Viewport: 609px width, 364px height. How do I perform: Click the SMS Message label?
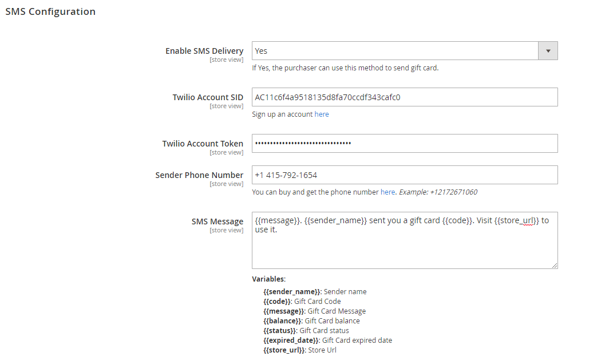(x=217, y=221)
